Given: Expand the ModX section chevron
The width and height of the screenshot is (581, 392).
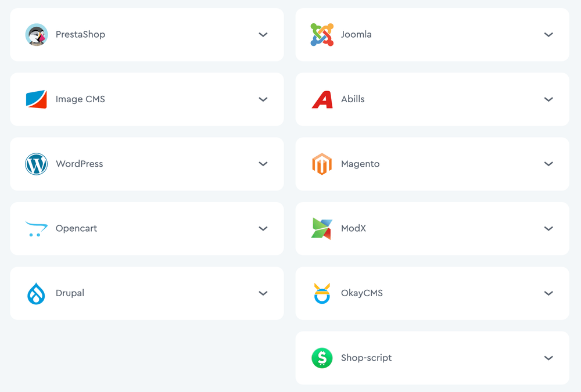Looking at the screenshot, I should point(548,229).
